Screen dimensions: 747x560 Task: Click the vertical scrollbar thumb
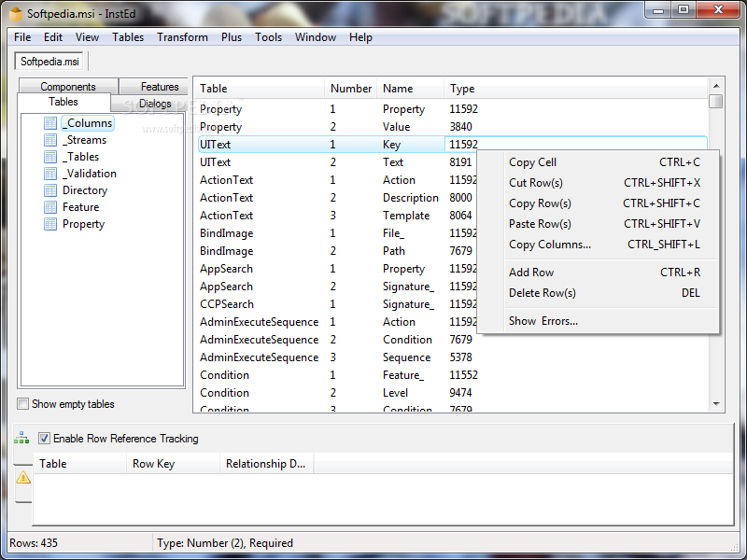[716, 102]
